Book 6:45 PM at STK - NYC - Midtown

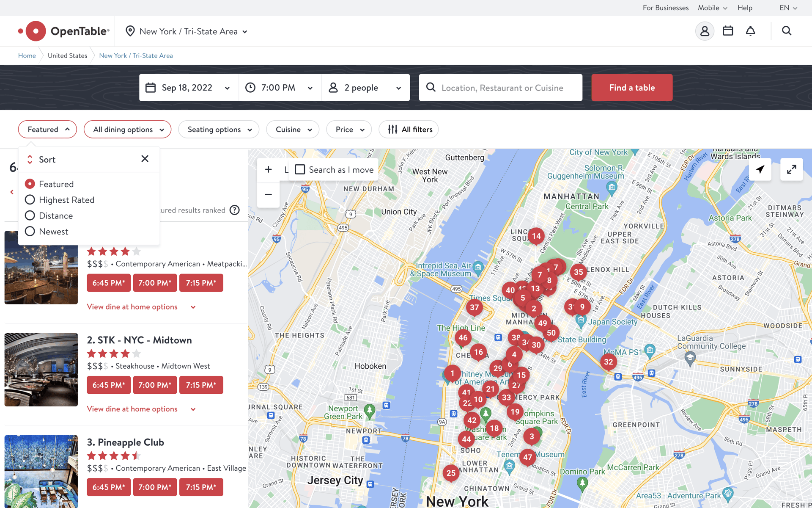(x=109, y=385)
